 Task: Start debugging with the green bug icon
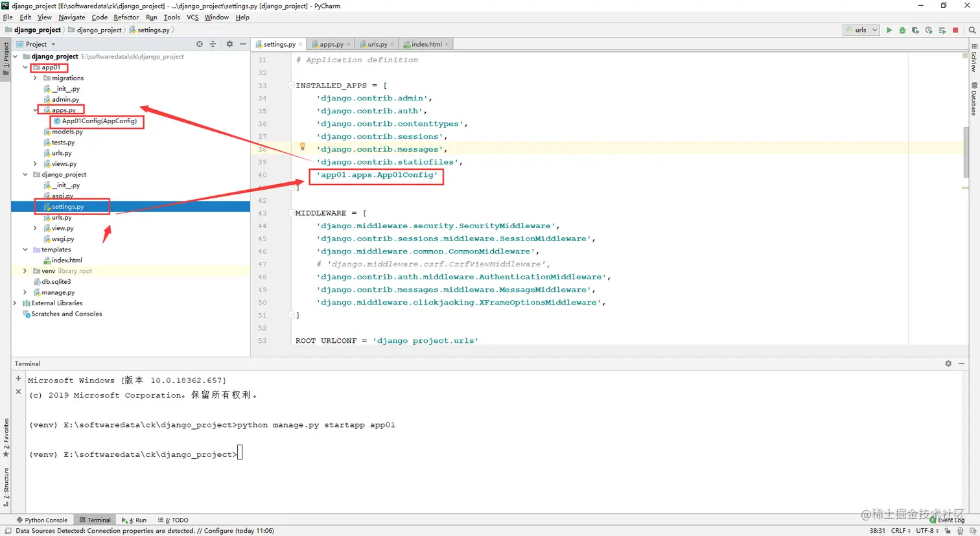point(902,30)
